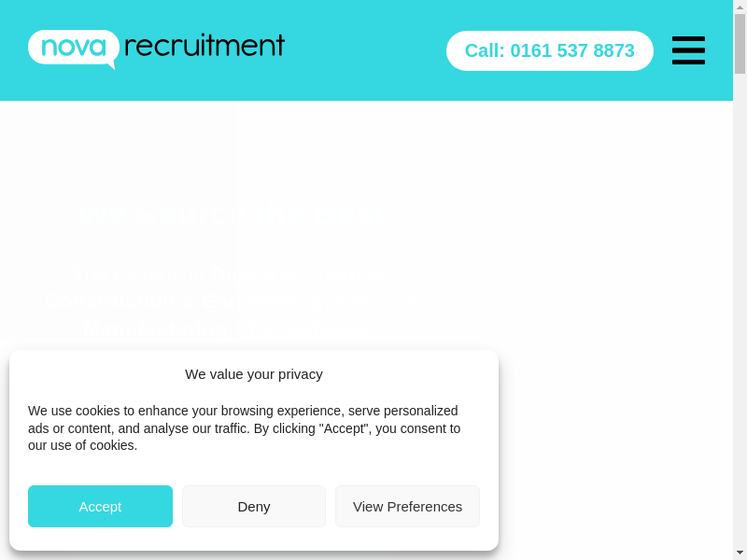The height and width of the screenshot is (560, 747).
Task: Deny cookies using the Deny button
Action: coord(254,506)
